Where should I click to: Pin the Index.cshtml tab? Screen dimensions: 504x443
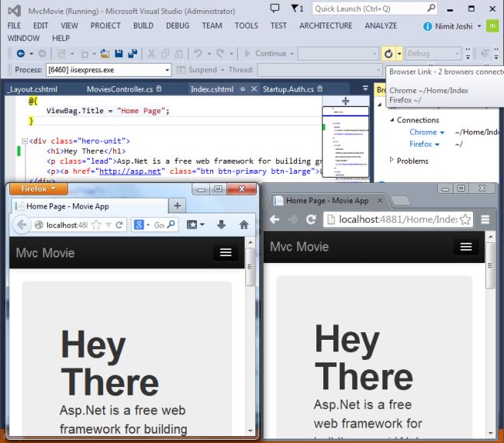click(243, 89)
